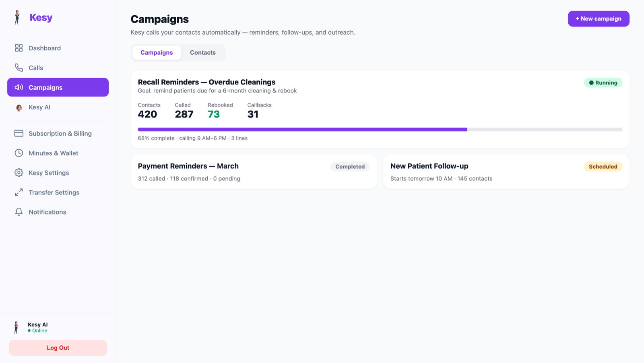Click '312 called · 118 confirmed' summary

click(189, 179)
